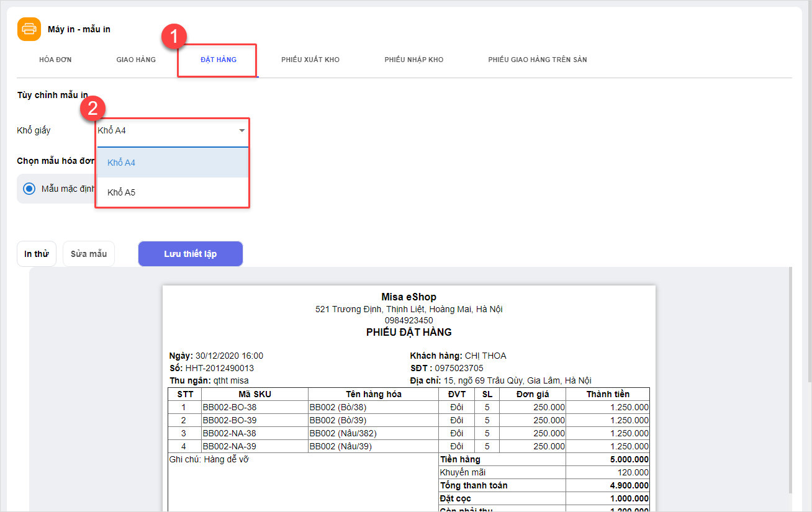Switch to the HÓA ĐƠN tab
The width and height of the screenshot is (812, 512).
[55, 60]
